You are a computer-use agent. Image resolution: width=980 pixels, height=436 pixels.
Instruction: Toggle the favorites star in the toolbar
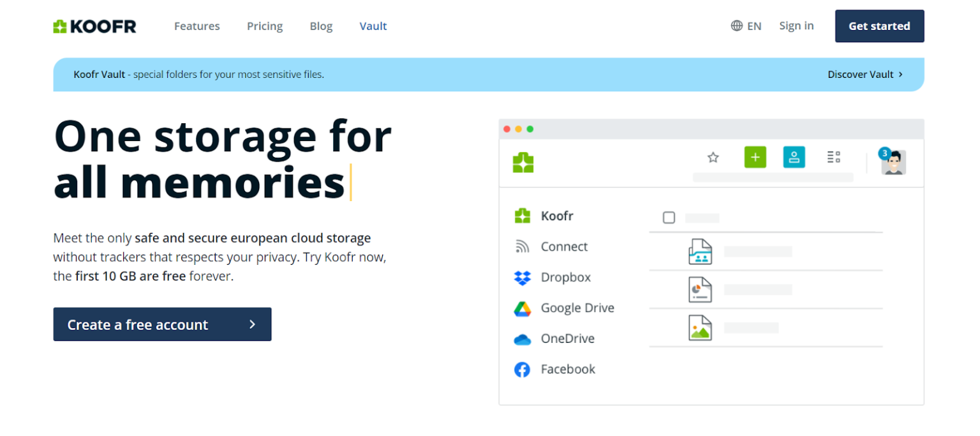[713, 157]
